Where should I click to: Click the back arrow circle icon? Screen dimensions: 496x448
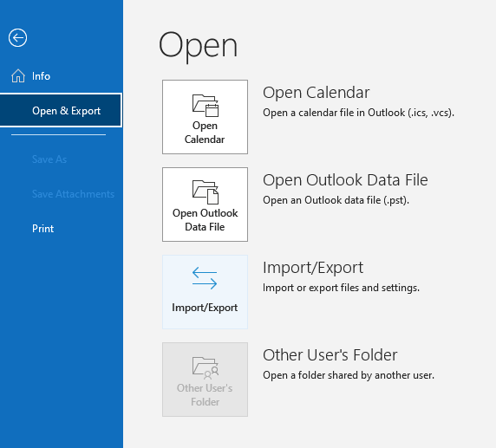[x=17, y=37]
